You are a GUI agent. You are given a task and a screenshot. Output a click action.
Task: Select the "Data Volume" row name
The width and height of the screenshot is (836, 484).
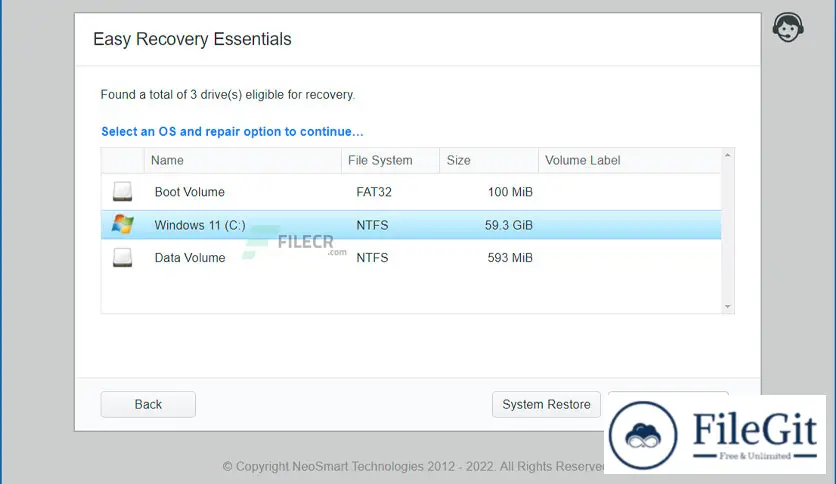[190, 257]
